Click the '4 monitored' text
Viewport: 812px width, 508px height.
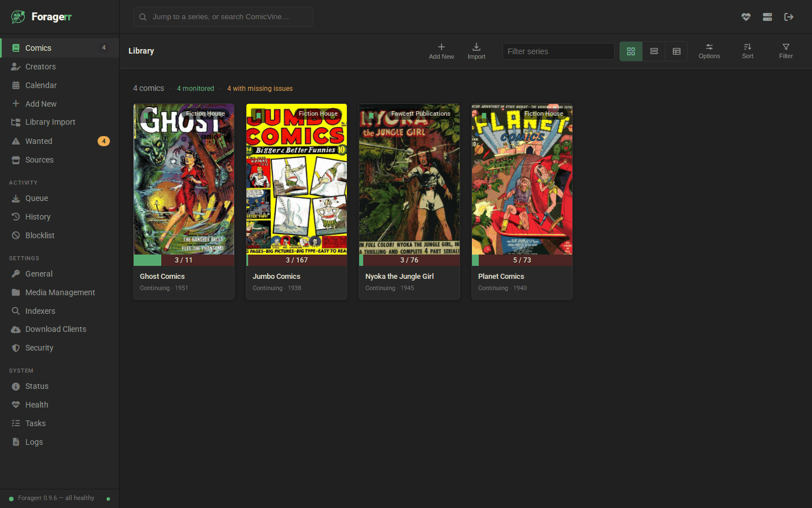tap(196, 89)
